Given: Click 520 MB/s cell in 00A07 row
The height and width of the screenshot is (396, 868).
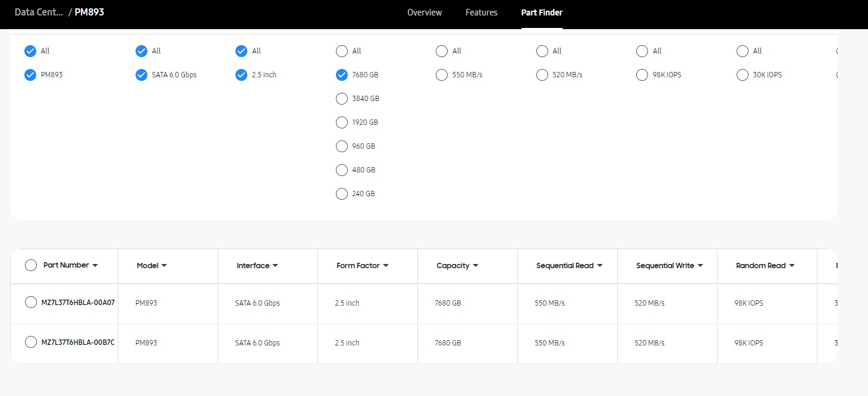Looking at the screenshot, I should coord(649,303).
